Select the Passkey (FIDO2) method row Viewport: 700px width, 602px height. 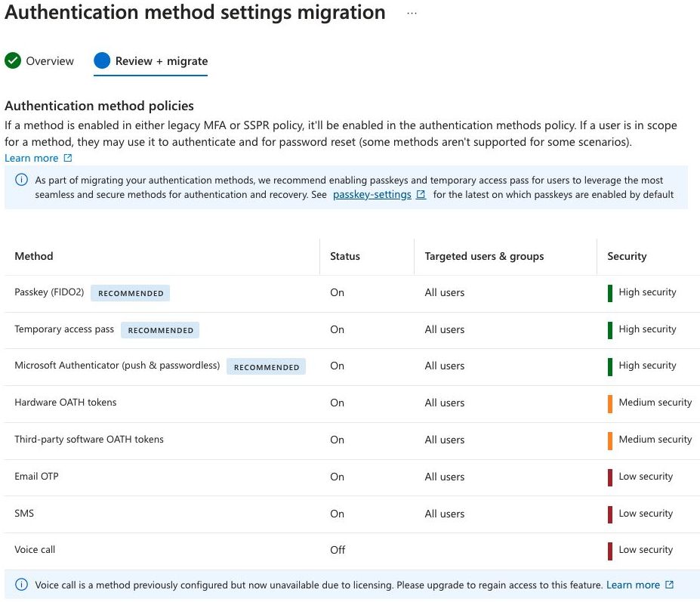(49, 292)
